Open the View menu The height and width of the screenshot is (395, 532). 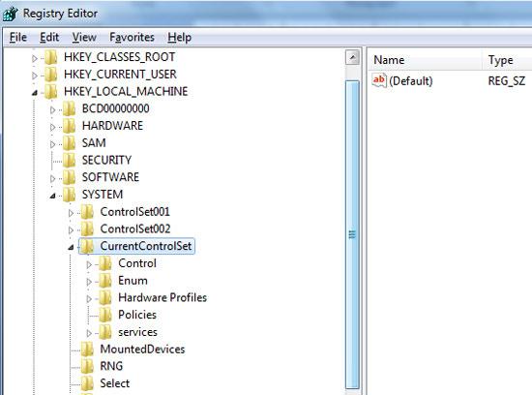point(84,37)
